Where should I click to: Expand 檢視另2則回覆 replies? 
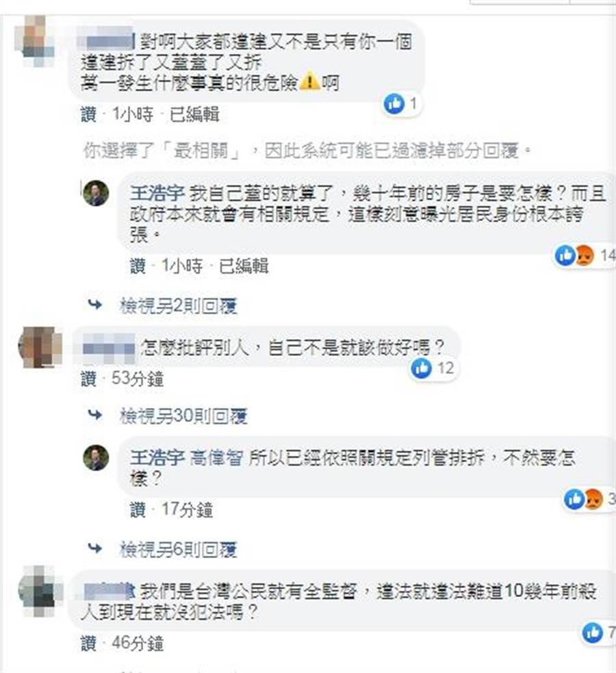tap(179, 306)
